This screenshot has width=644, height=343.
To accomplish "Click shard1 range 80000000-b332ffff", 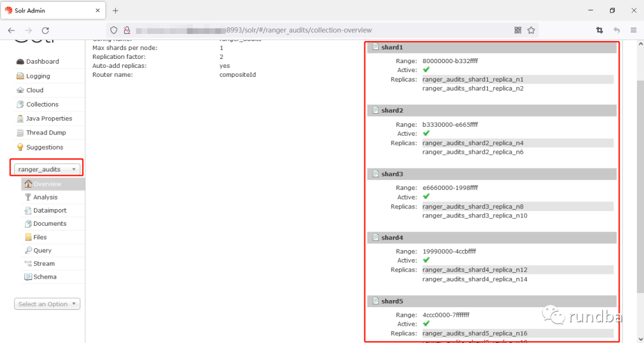I will [x=450, y=61].
